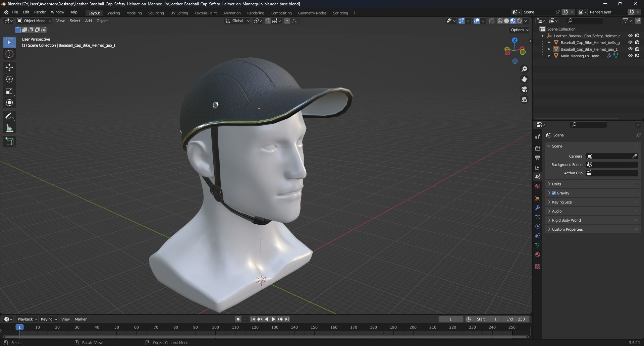This screenshot has width=644, height=346.
Task: Open the Modifiers properties tab
Action: point(538,208)
